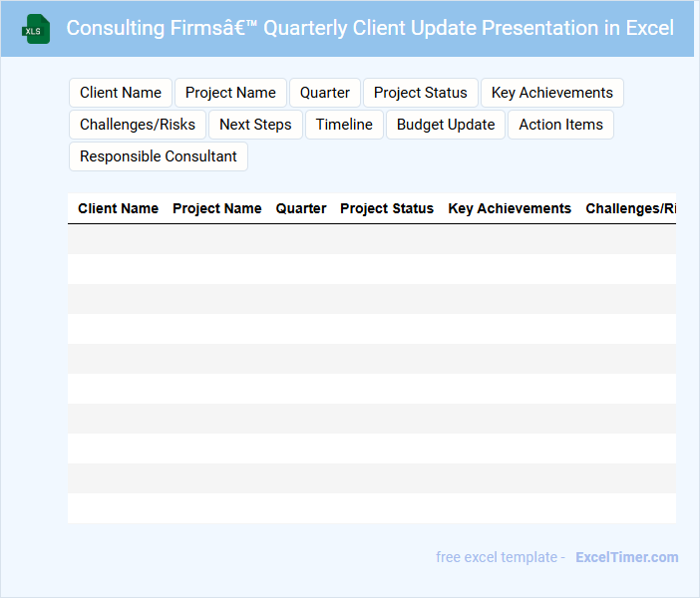Select the Quarter column header
Image resolution: width=700 pixels, height=598 pixels.
coord(301,208)
